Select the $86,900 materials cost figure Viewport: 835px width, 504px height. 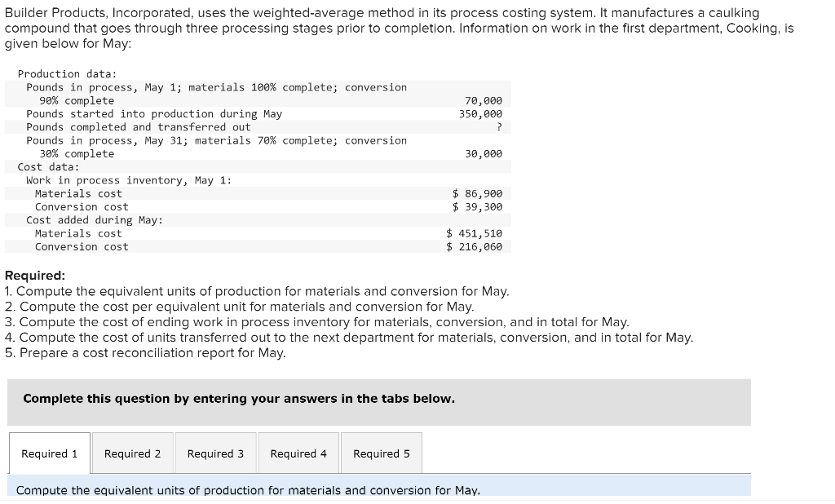point(478,193)
